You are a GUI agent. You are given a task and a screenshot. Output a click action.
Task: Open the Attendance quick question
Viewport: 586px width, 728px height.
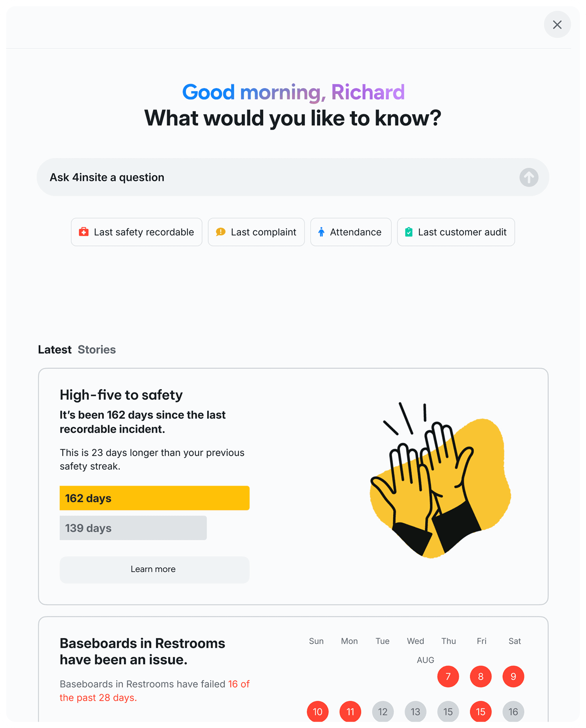point(351,232)
